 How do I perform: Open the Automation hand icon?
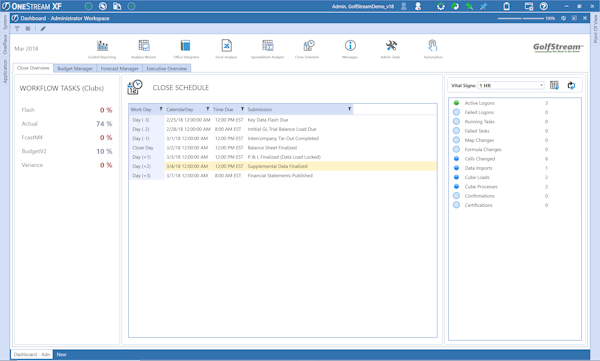(x=433, y=46)
